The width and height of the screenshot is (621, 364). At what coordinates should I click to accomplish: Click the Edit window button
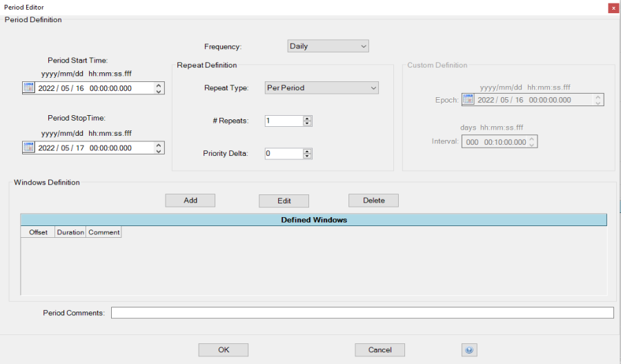point(284,201)
